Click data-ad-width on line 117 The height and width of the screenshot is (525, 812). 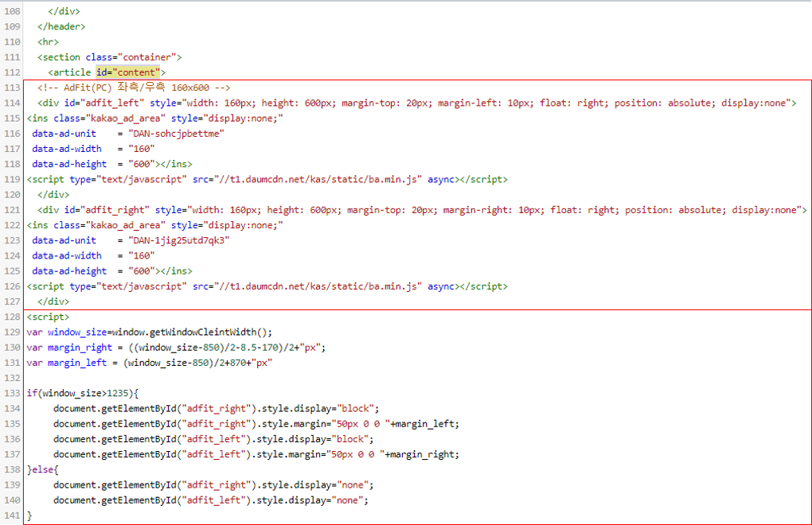click(x=67, y=149)
